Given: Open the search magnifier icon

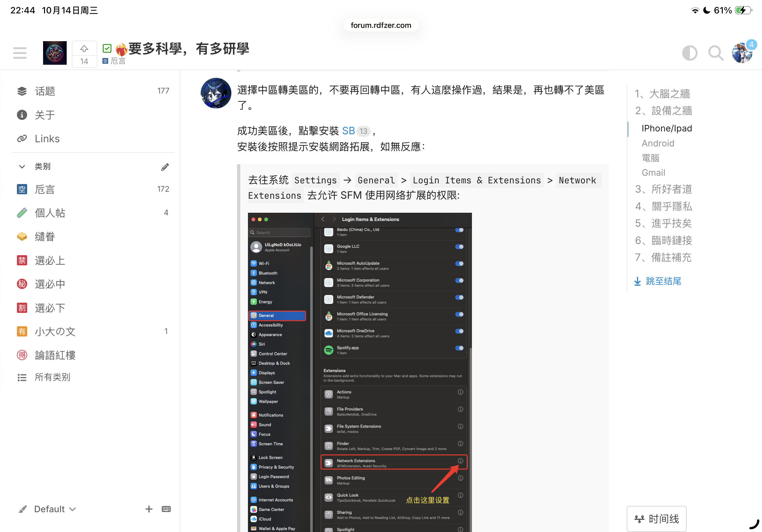Looking at the screenshot, I should [x=716, y=53].
